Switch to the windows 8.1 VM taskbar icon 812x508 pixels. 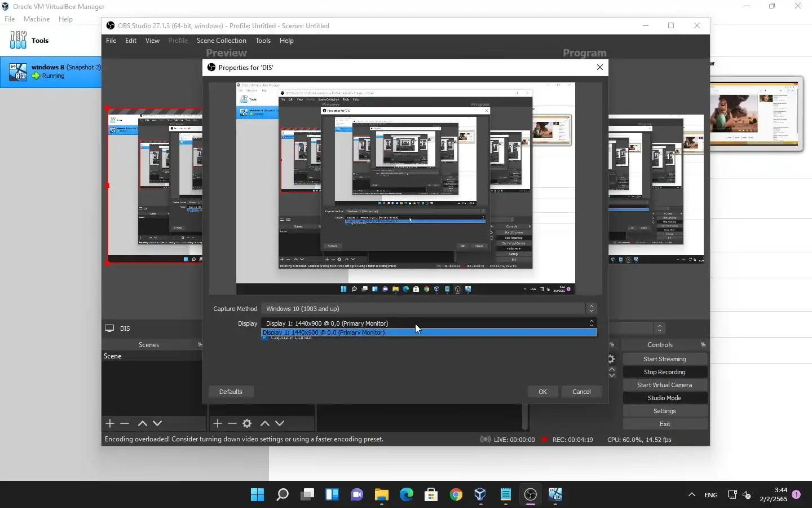point(555,495)
